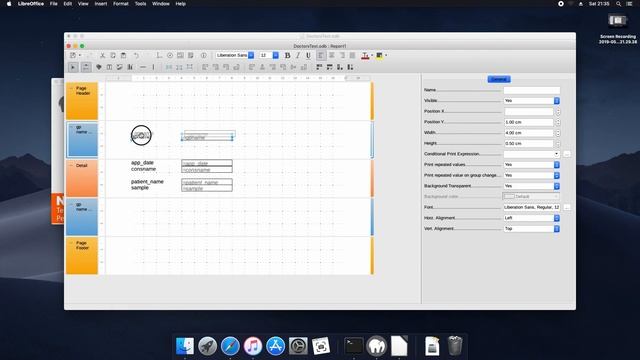Set paragraph alignment to justified
640x360 pixels.
[x=352, y=55]
